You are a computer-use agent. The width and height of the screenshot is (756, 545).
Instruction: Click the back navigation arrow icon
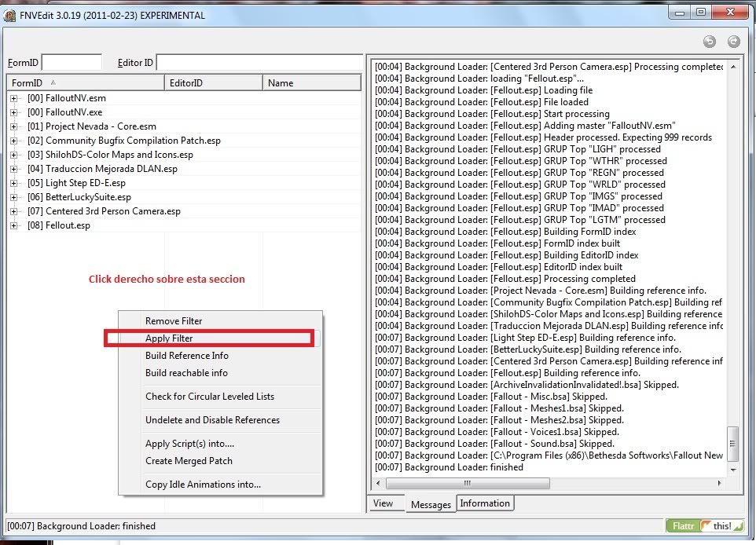709,42
